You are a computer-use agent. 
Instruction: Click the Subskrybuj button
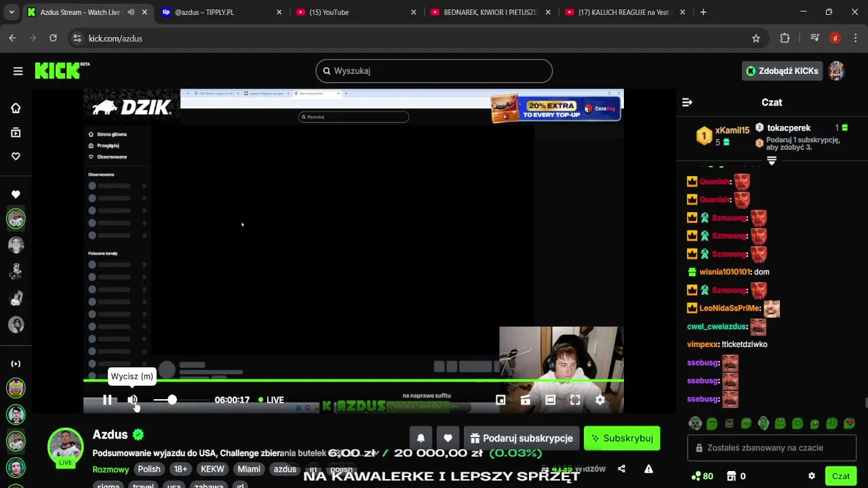click(x=622, y=439)
